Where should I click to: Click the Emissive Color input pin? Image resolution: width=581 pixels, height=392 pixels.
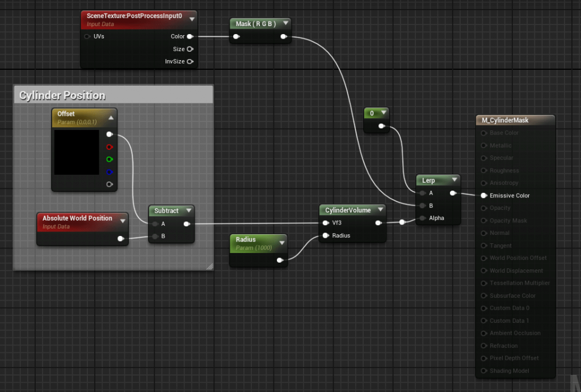click(483, 196)
